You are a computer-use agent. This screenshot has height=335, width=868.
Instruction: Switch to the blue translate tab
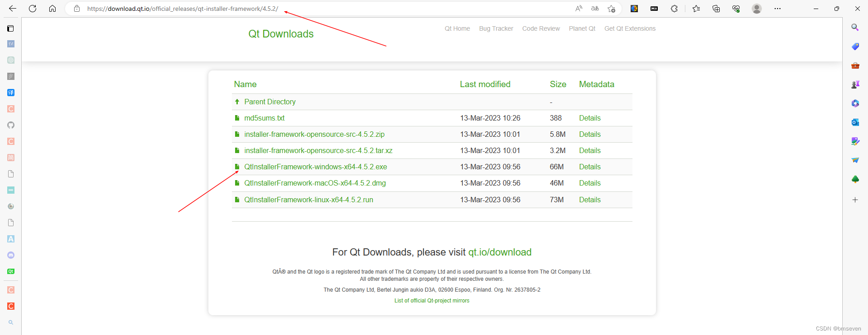tap(11, 93)
